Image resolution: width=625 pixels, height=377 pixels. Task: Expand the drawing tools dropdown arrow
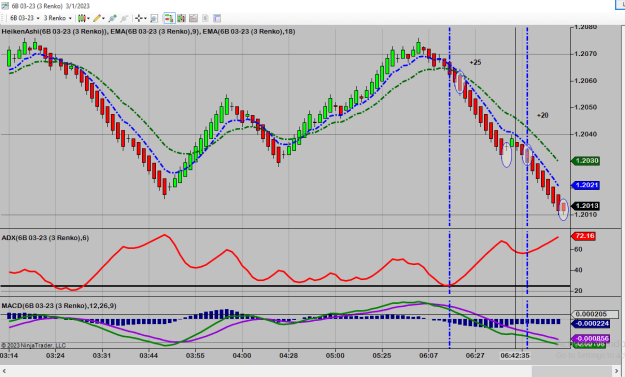pos(104,18)
